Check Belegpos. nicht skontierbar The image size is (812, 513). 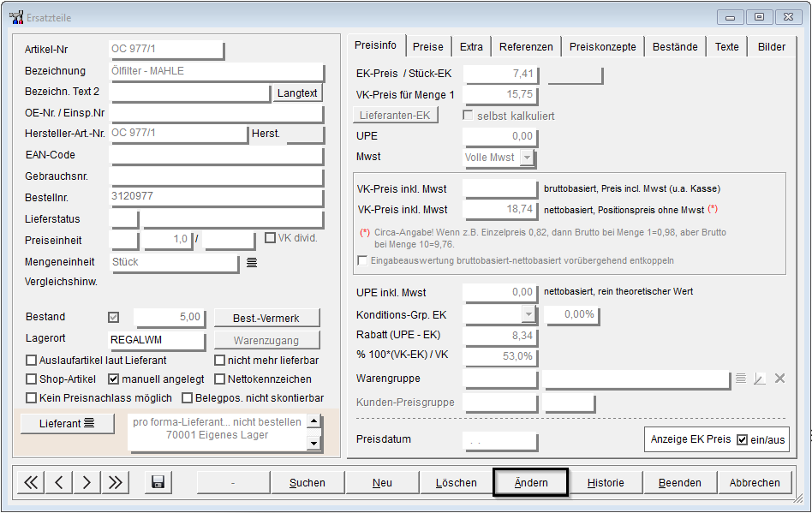click(187, 397)
